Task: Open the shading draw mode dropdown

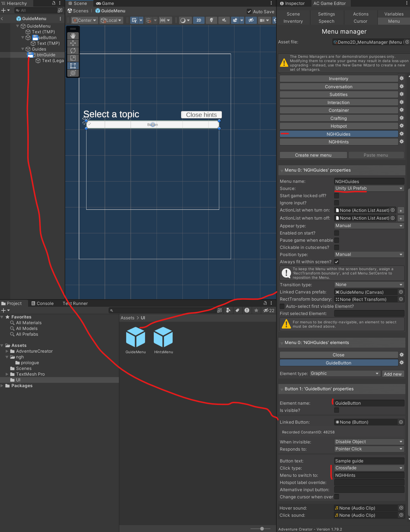Action: click(185, 20)
